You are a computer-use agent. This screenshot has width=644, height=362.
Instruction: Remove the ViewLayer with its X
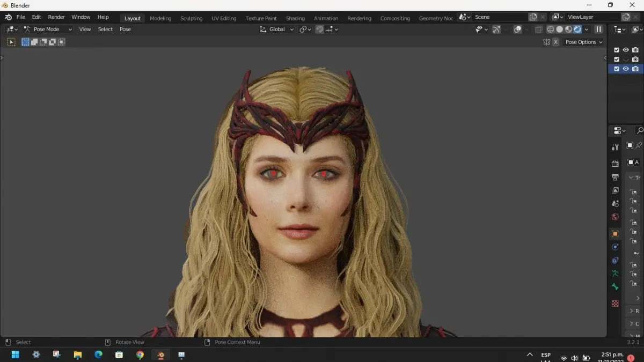point(636,17)
